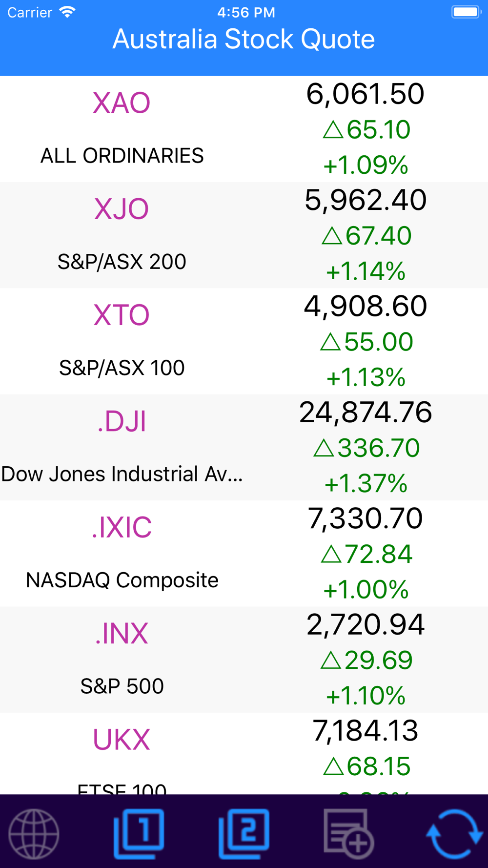Refresh the stock quotes
This screenshot has width=488, height=868.
coord(454,833)
